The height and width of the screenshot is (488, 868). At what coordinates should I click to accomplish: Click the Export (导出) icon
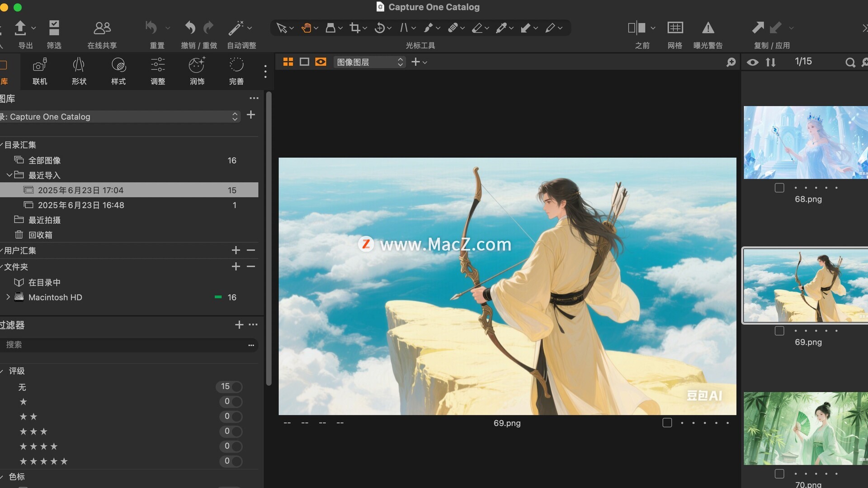point(20,28)
